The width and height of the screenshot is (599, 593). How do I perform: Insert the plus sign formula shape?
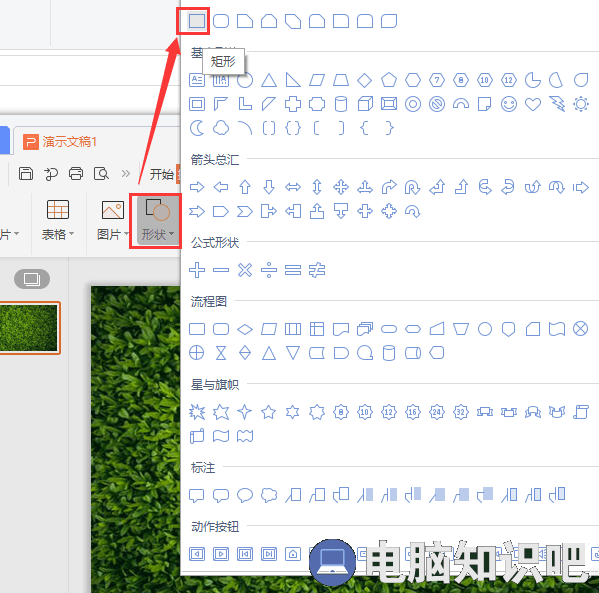[197, 270]
